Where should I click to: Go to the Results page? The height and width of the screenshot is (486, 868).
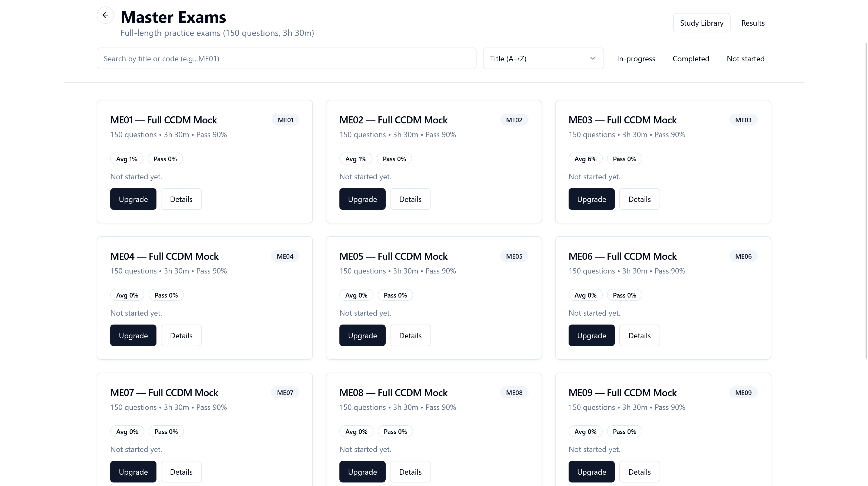[x=753, y=23]
